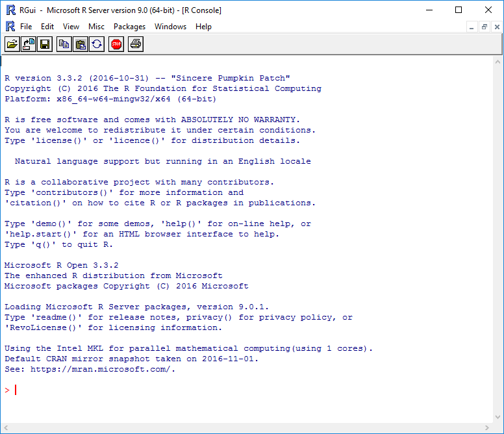
Task: Click the "Default CRAN mirror snapshot" line
Action: click(x=131, y=359)
